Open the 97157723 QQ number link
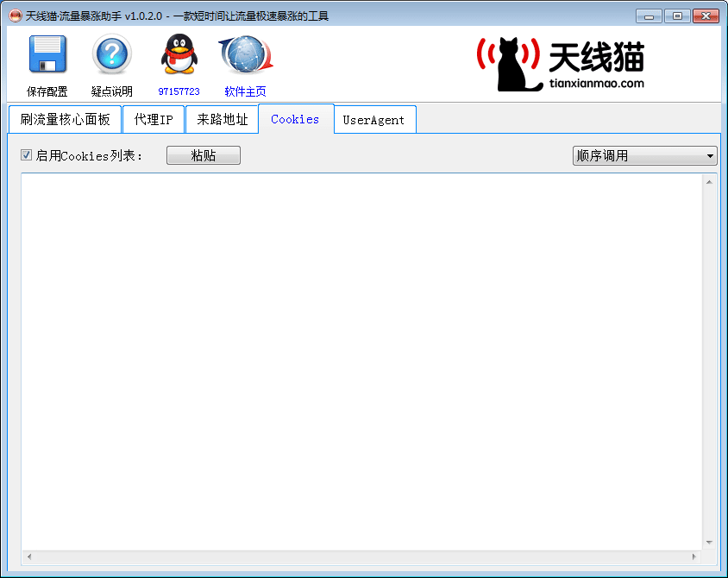Viewport: 728px width, 578px height. coord(179,91)
